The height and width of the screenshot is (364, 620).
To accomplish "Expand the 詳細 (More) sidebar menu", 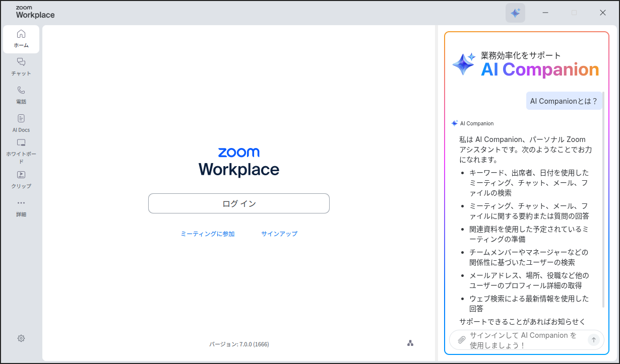I will pos(21,207).
